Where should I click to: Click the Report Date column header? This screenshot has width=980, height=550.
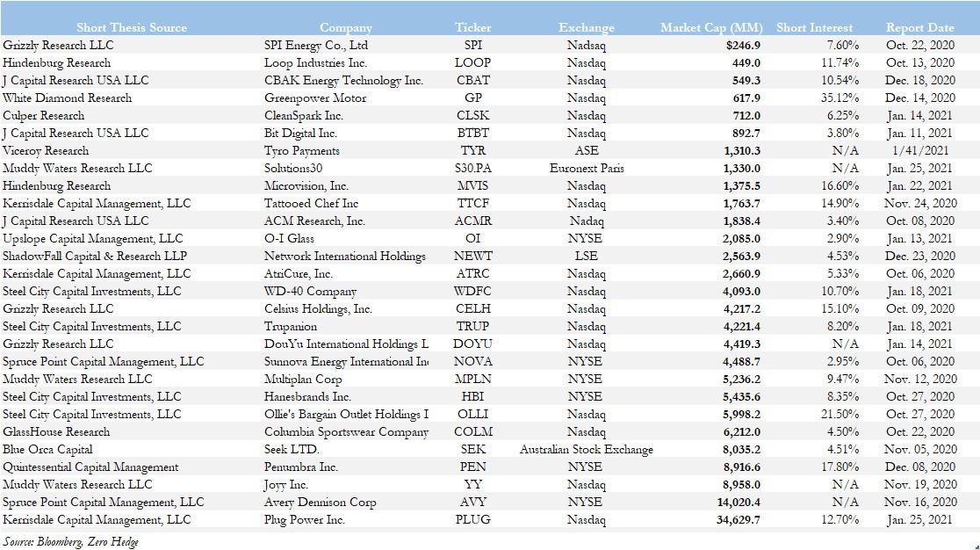tap(919, 27)
